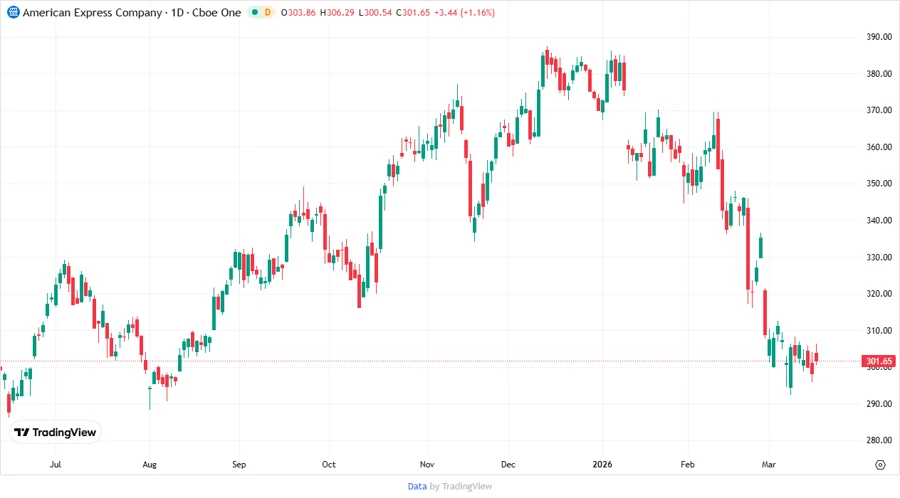Click the high price H306.29 value
The height and width of the screenshot is (498, 900).
337,13
